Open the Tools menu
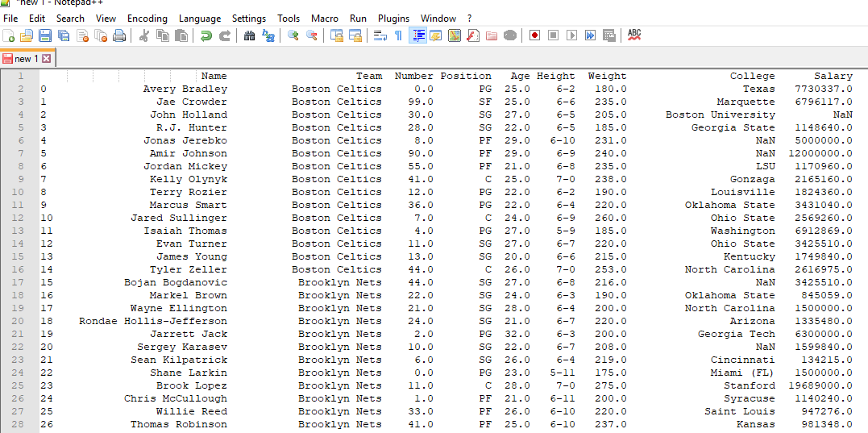Image resolution: width=868 pixels, height=433 pixels. click(x=289, y=19)
